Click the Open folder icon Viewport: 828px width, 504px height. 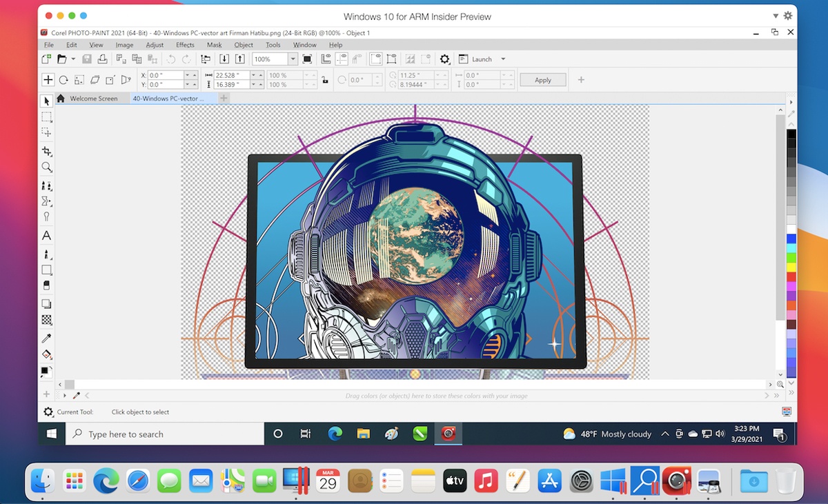pos(61,59)
